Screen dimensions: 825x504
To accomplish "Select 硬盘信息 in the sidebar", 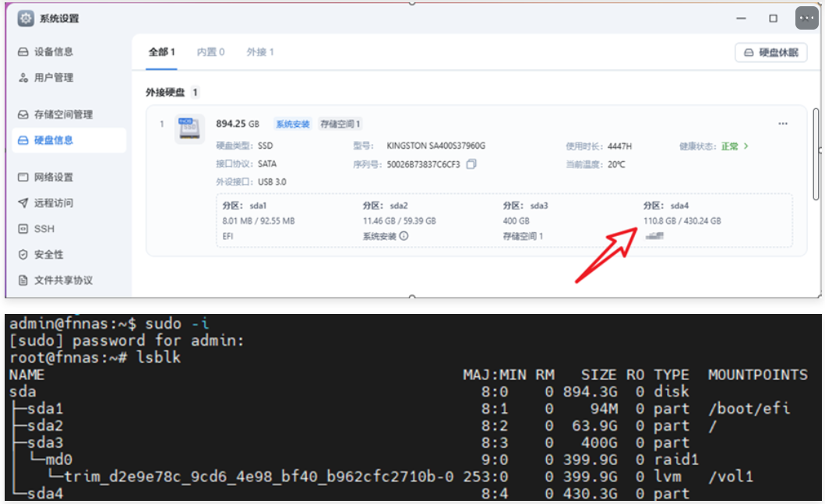I will (x=69, y=140).
